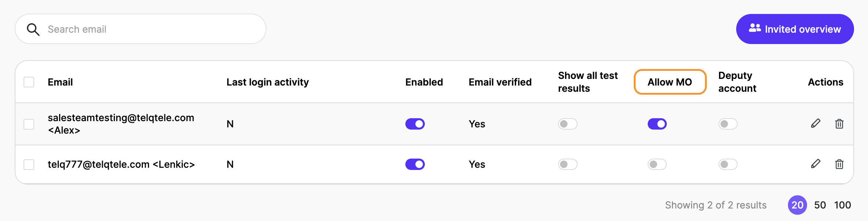Image resolution: width=868 pixels, height=221 pixels.
Task: Check the salesteamtesting@telqtele.com row checkbox
Action: tap(29, 124)
